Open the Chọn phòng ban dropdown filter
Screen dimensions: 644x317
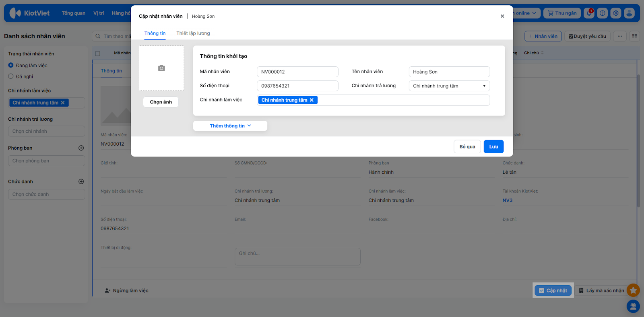(46, 161)
